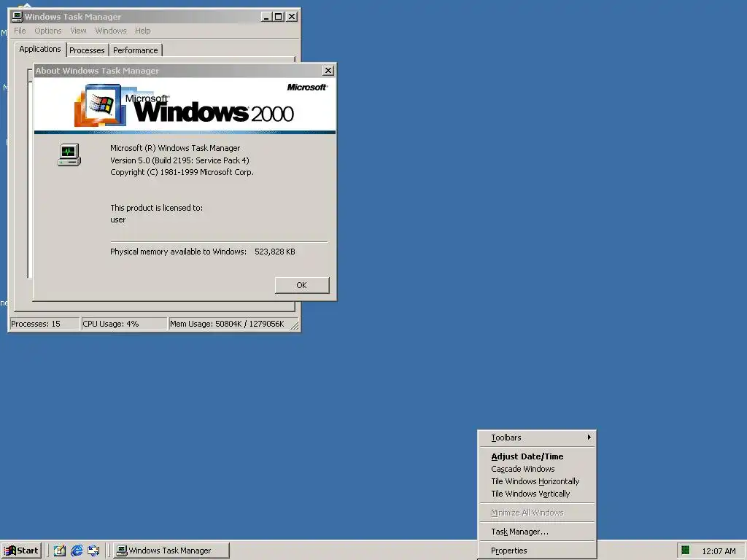
Task: Click the Task Manager resize grip
Action: click(x=295, y=326)
